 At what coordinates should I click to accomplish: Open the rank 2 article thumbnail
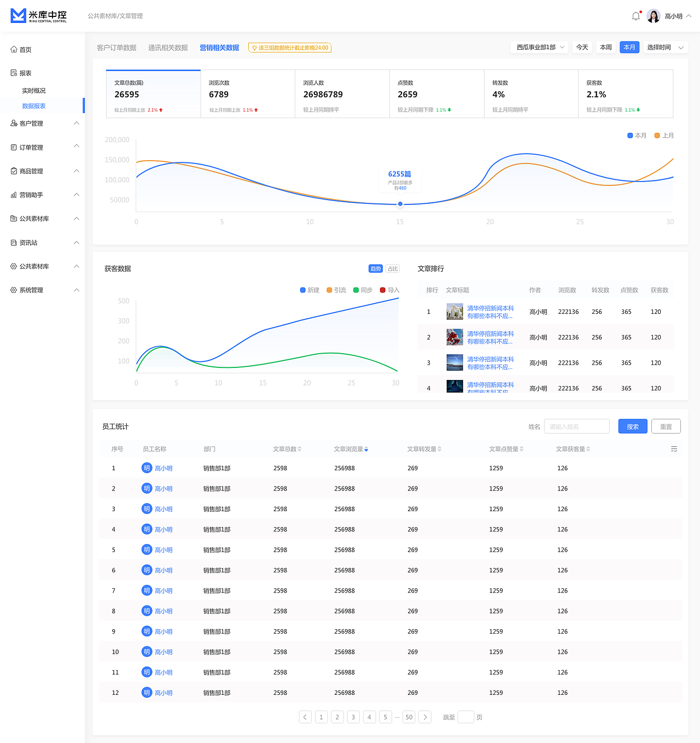455,337
